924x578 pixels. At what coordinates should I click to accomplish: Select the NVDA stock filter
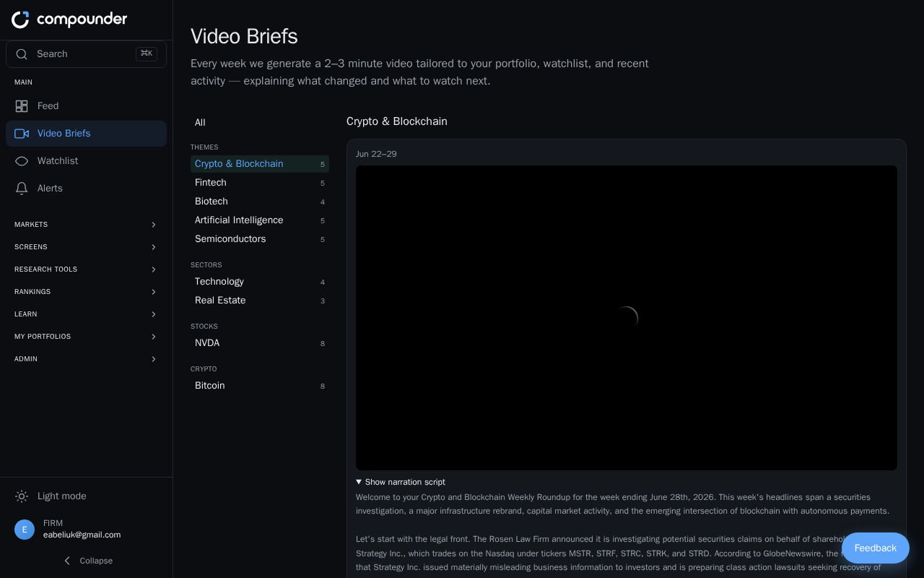[x=260, y=343]
